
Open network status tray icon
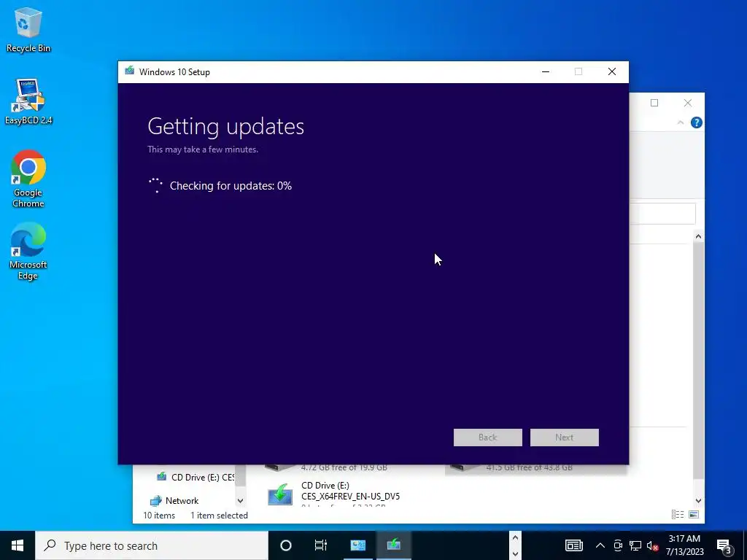(x=635, y=545)
